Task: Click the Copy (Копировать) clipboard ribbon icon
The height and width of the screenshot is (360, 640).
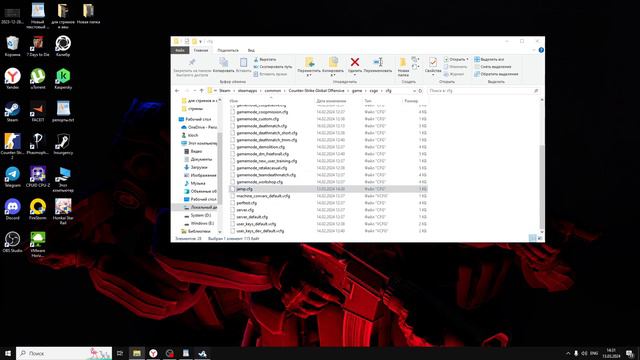Action: pos(223,62)
